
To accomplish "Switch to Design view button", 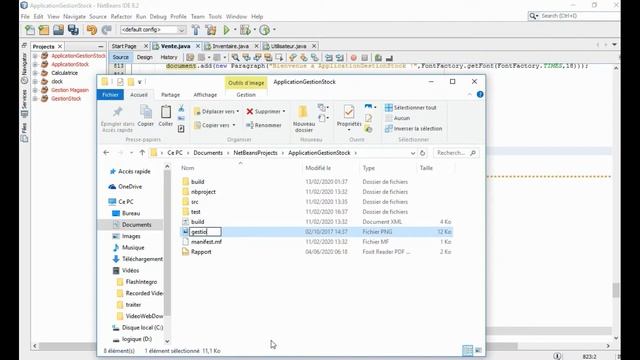I will coord(144,58).
